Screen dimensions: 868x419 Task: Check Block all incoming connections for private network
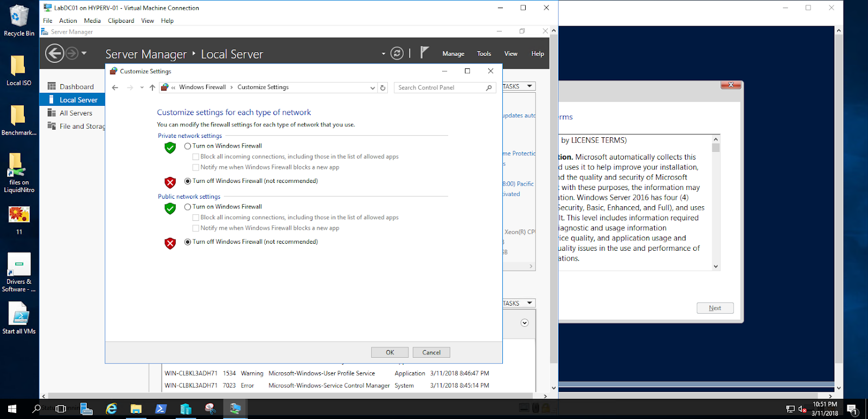pos(196,157)
